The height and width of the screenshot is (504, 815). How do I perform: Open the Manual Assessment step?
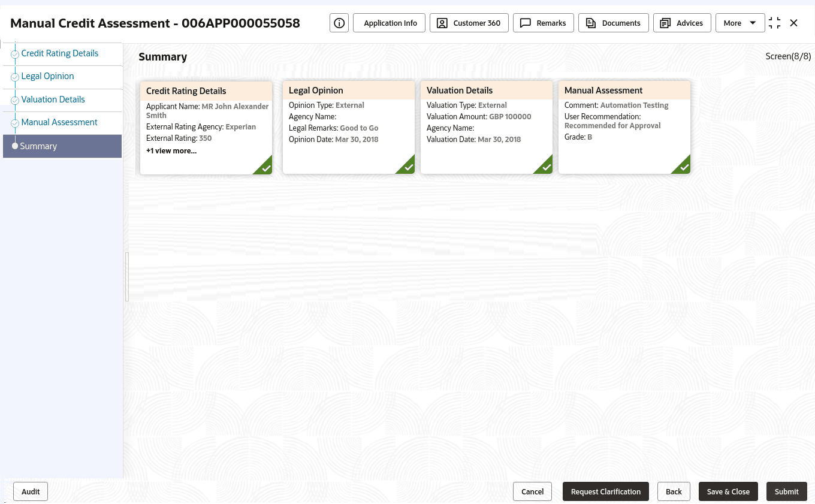[x=59, y=122]
